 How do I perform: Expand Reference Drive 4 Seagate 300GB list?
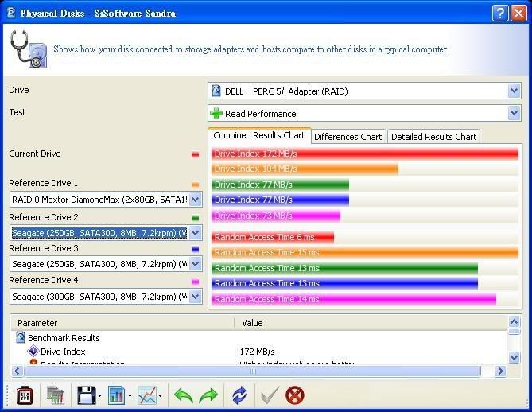coord(195,296)
